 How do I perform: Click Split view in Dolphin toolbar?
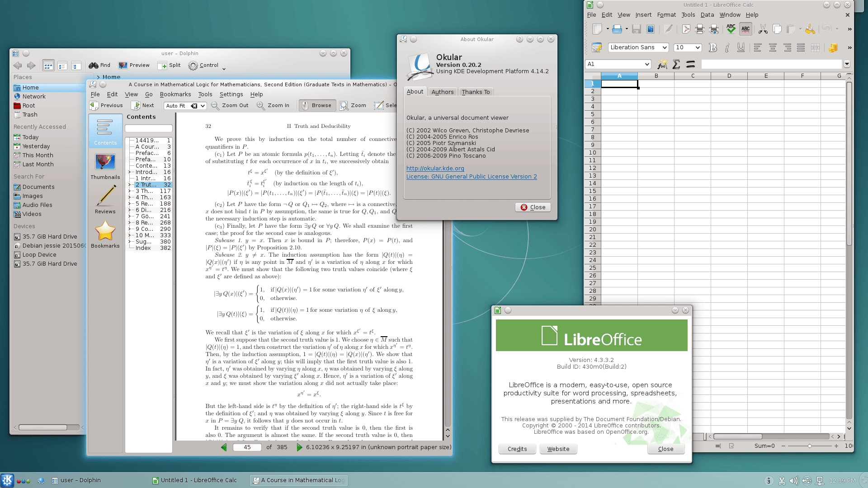tap(169, 66)
